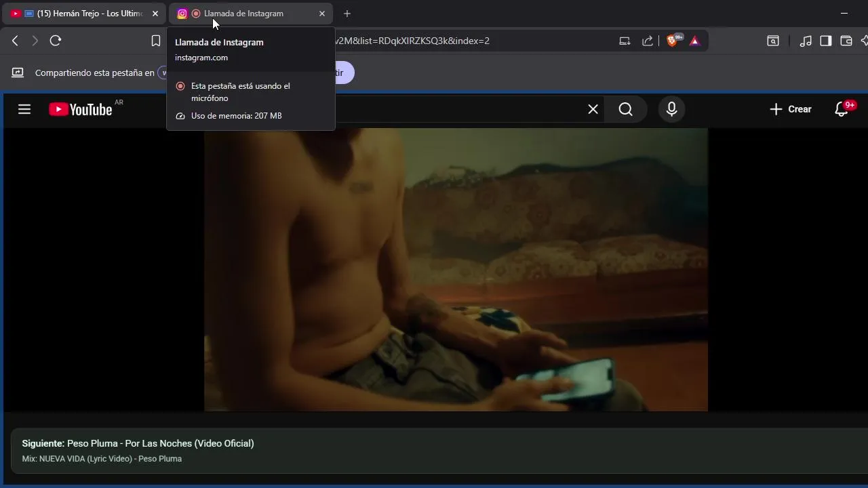Viewport: 868px width, 488px height.
Task: Clear the YouTube search box with X
Action: [x=593, y=109]
